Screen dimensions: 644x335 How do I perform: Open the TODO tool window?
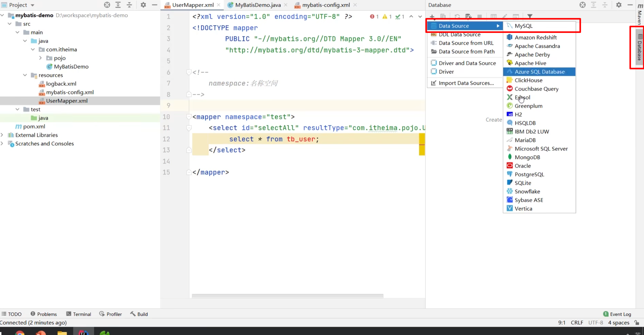(x=12, y=314)
